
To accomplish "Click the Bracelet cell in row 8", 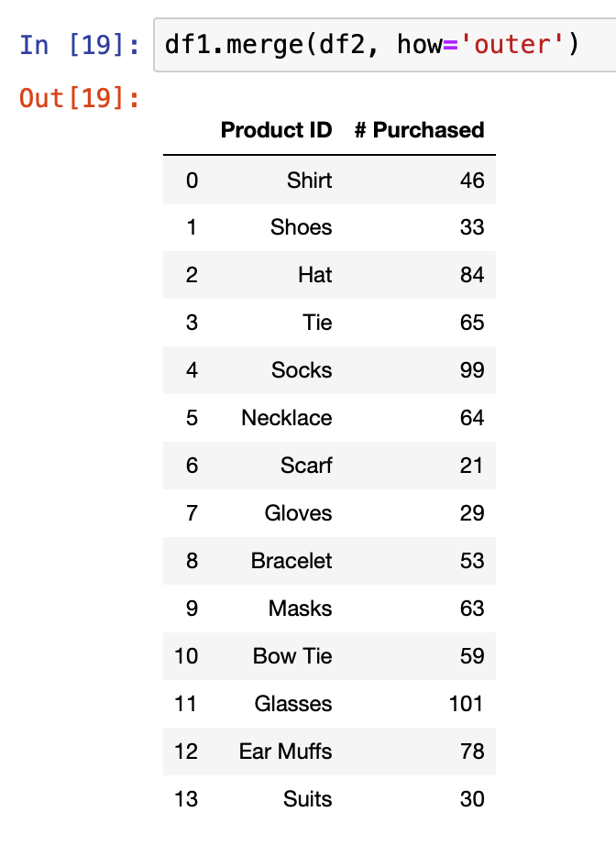I will click(291, 561).
